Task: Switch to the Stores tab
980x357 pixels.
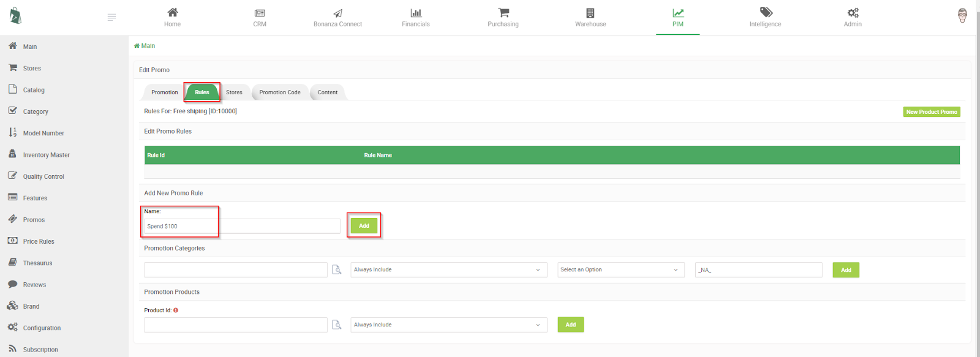Action: pos(234,92)
